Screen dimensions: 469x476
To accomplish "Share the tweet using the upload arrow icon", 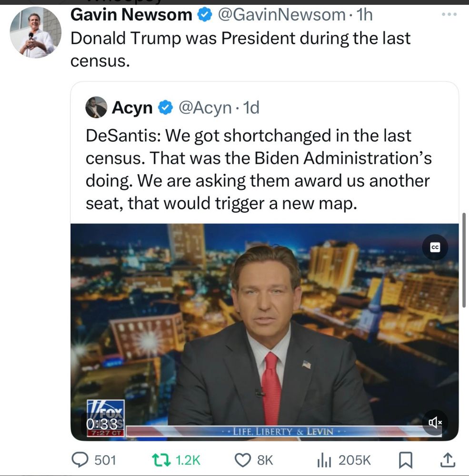I will [448, 460].
